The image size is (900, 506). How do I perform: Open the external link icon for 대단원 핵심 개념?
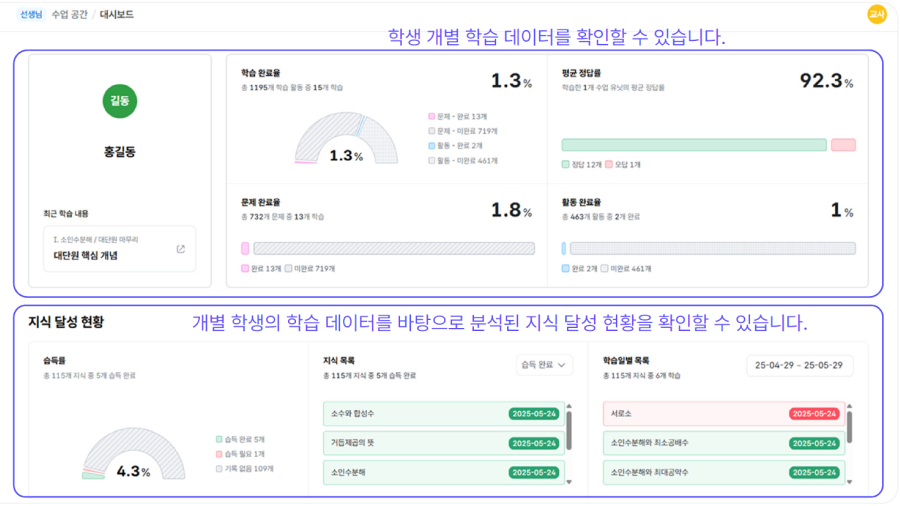click(x=180, y=249)
